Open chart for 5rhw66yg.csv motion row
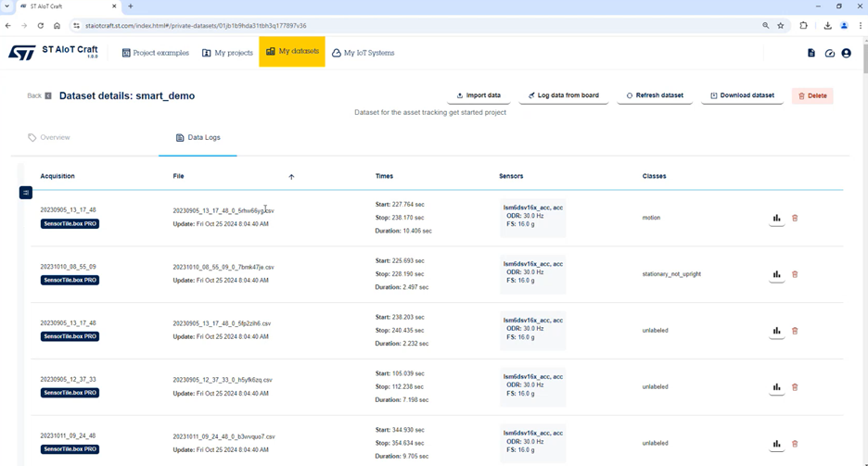The height and width of the screenshot is (466, 868). (777, 219)
